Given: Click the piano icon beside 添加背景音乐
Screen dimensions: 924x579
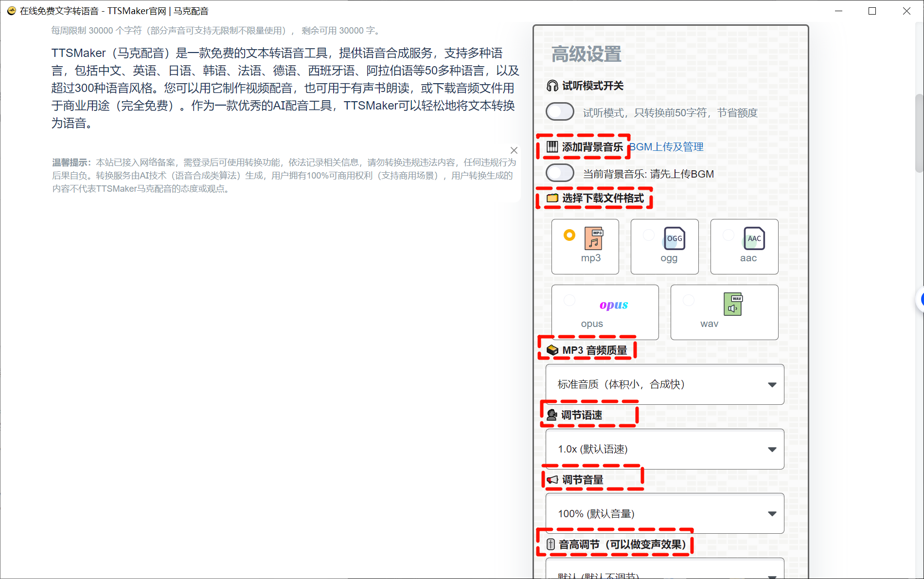Looking at the screenshot, I should coord(552,147).
